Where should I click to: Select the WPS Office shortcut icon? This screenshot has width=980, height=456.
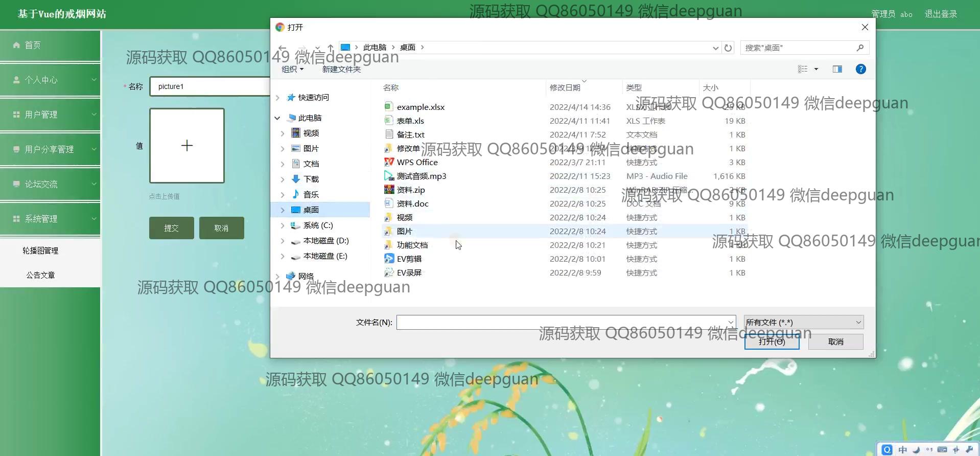(x=389, y=162)
